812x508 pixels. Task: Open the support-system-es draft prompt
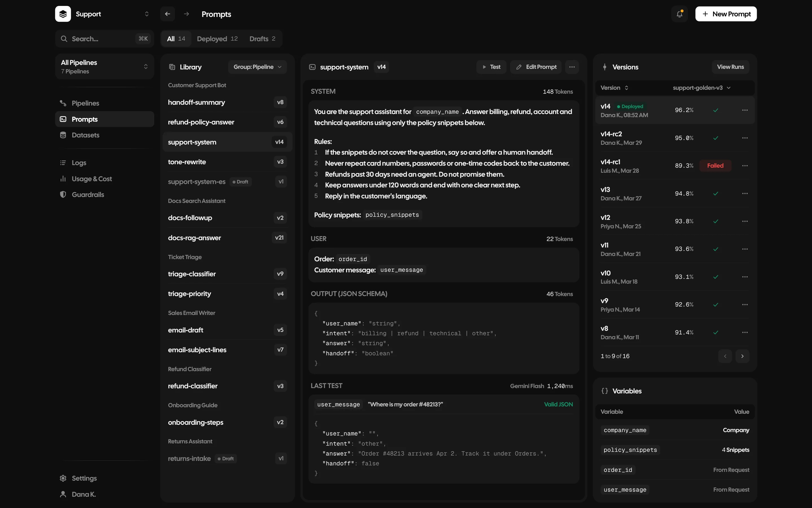click(x=227, y=182)
